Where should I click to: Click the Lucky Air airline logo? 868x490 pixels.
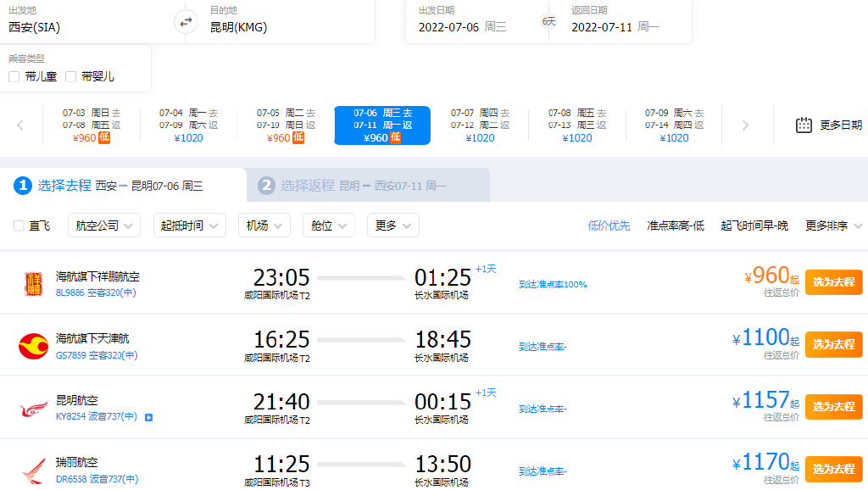33,284
